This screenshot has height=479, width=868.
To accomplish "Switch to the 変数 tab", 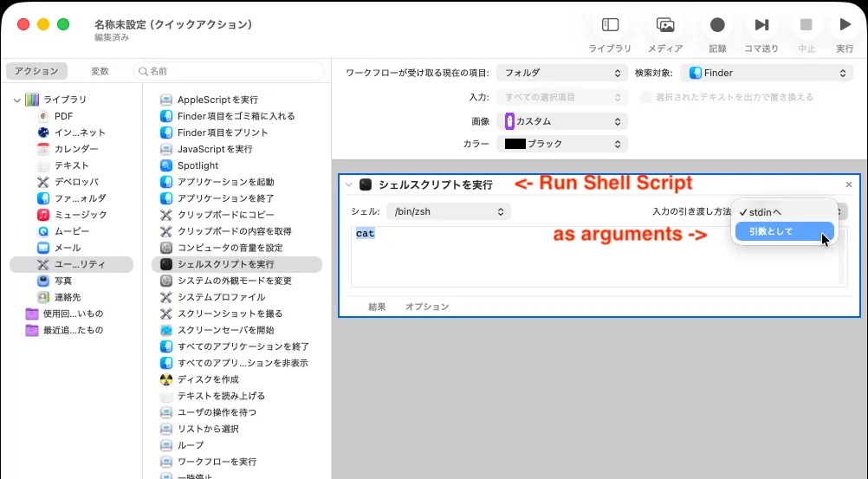I will click(x=100, y=71).
